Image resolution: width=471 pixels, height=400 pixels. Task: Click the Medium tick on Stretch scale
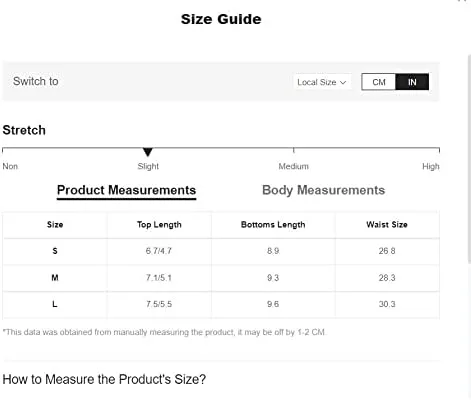click(x=294, y=150)
